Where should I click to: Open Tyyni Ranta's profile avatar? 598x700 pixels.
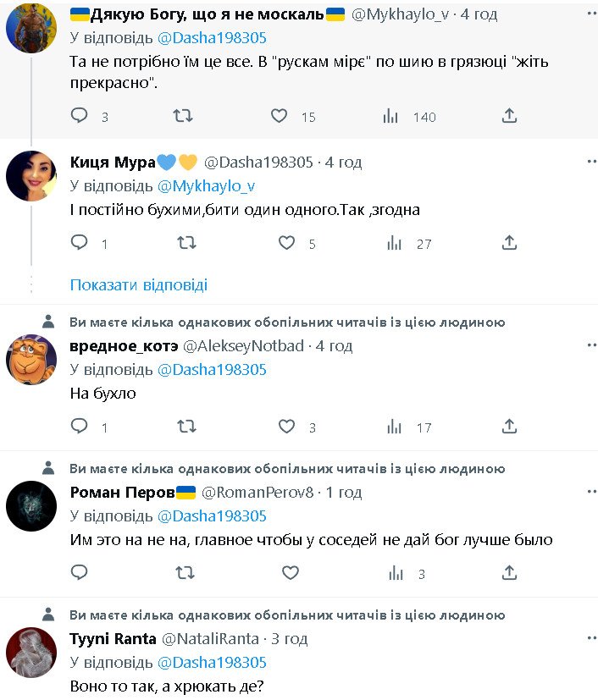pyautogui.click(x=31, y=653)
